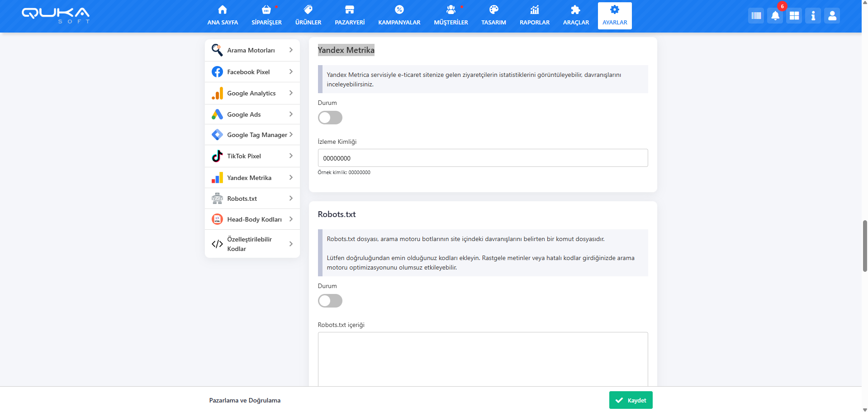Open Özelleştirilebilir Kodlar section link
The width and height of the screenshot is (868, 412).
pos(249,244)
